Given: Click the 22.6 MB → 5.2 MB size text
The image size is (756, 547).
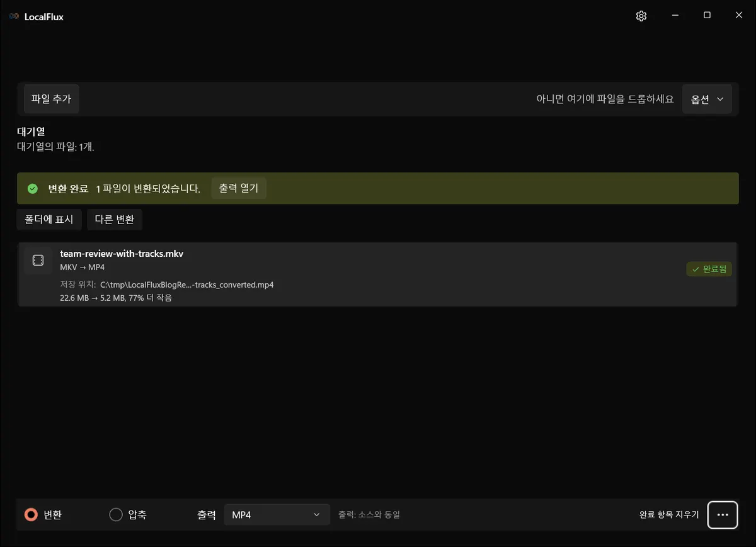Looking at the screenshot, I should pos(116,298).
